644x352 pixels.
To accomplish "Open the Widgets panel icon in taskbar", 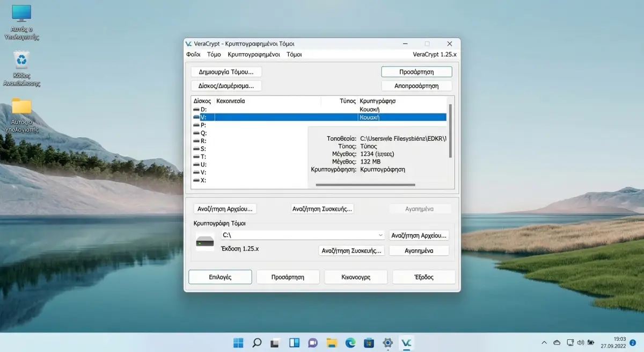I will pyautogui.click(x=294, y=342).
